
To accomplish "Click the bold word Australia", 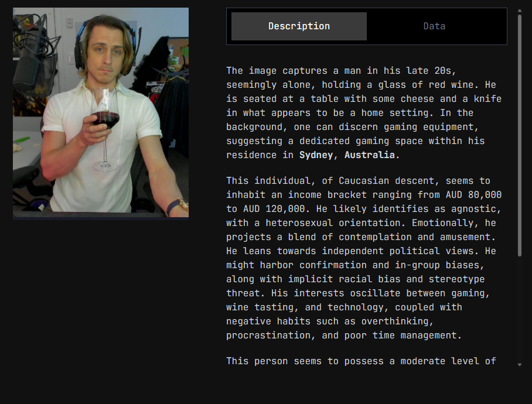I will click(x=370, y=155).
